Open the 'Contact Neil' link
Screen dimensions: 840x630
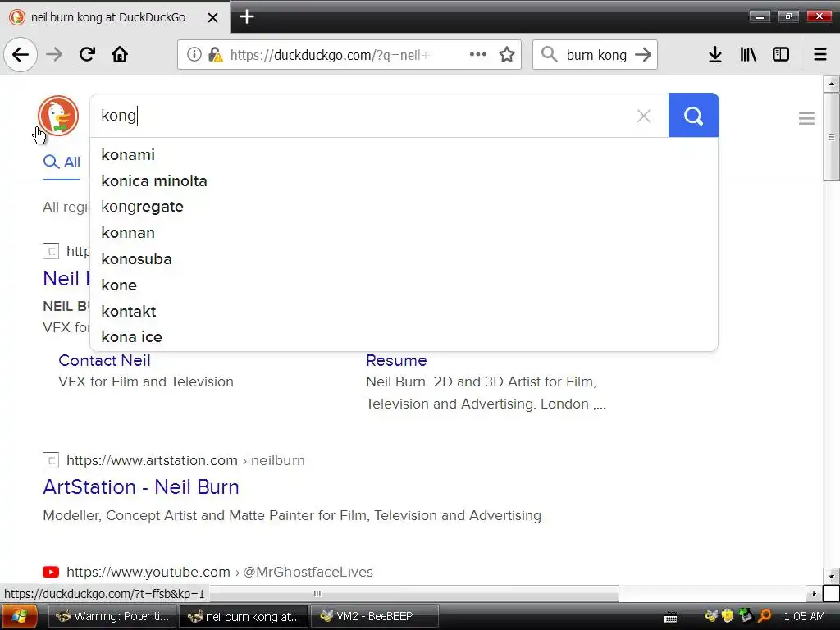click(104, 361)
